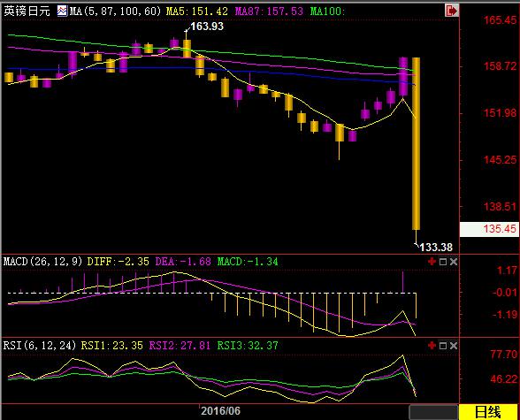The height and width of the screenshot is (420, 520).
Task: Open MA(5,87,100,60) parameter settings
Action: (x=115, y=11)
